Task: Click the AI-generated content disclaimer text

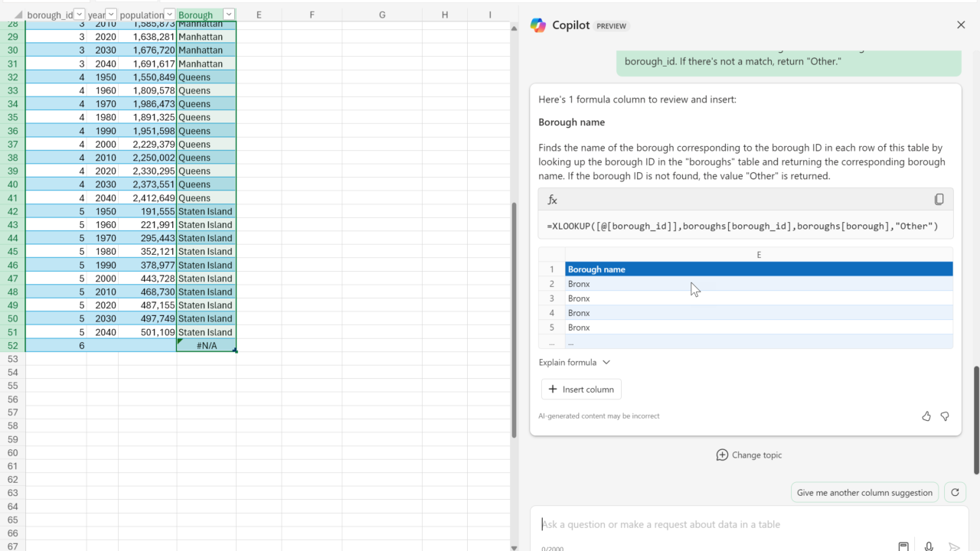Action: point(599,416)
